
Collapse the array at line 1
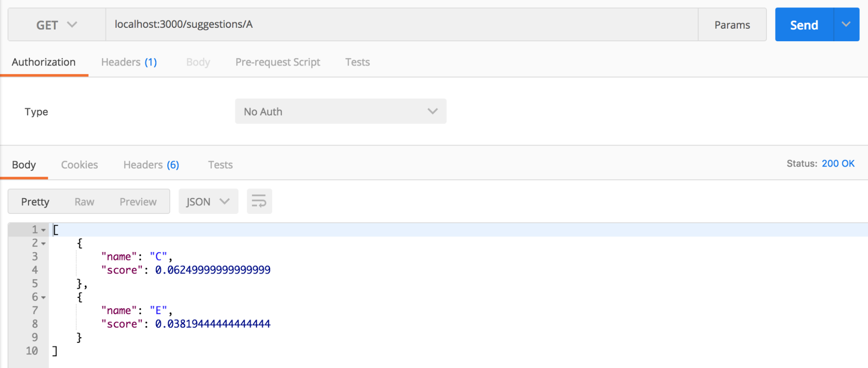point(43,230)
